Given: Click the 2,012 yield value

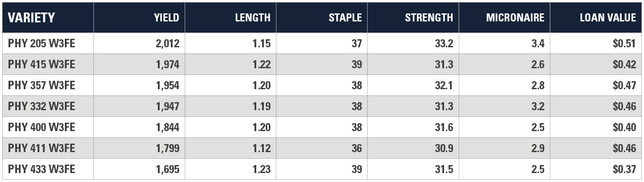Looking at the screenshot, I should pyautogui.click(x=168, y=43).
